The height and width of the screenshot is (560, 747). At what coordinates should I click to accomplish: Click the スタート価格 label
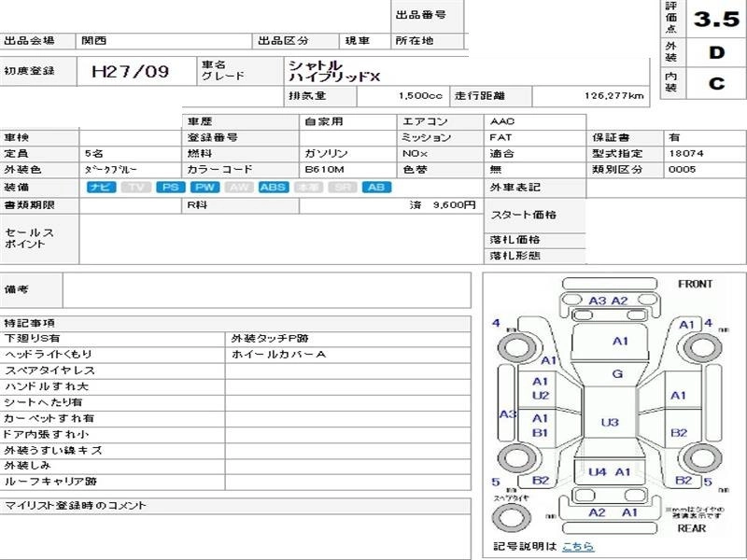(x=524, y=215)
